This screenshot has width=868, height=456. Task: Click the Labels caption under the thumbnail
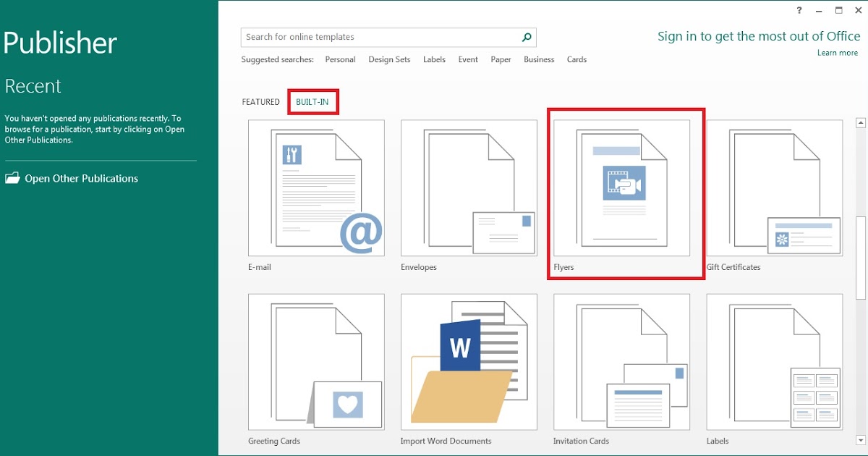click(x=718, y=441)
